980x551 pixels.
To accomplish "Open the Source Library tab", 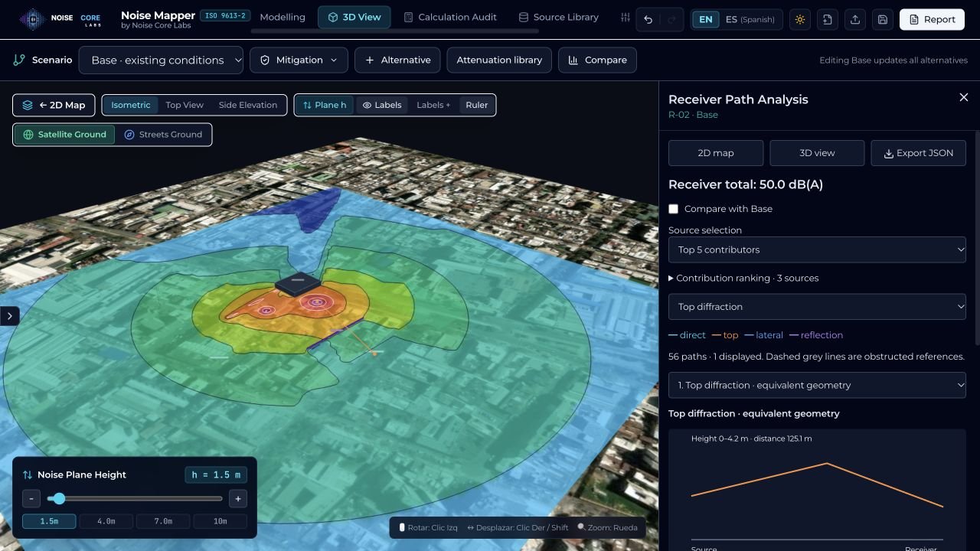I will pyautogui.click(x=559, y=17).
